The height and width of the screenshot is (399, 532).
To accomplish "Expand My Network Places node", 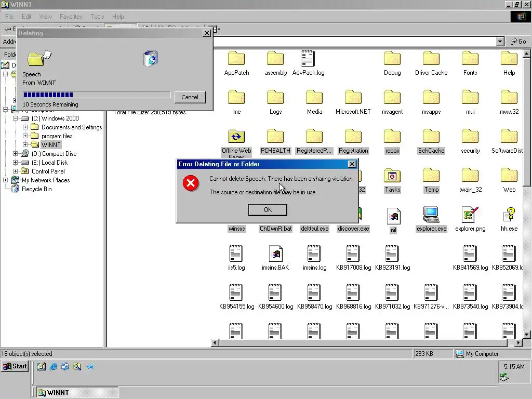I will (x=5, y=180).
